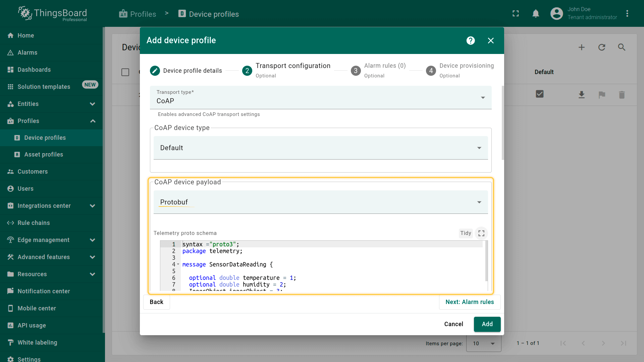
Task: Open the CoAP device type dropdown
Action: tap(320, 148)
